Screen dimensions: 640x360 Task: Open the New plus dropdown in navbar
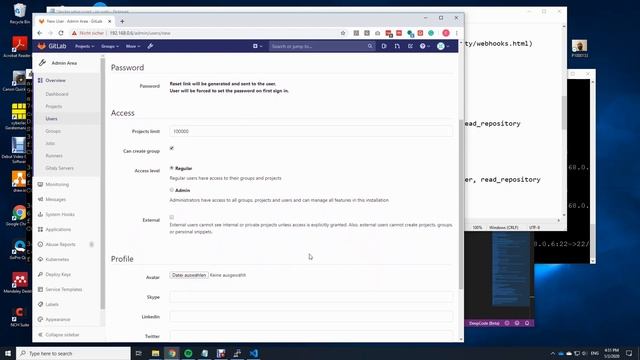258,46
